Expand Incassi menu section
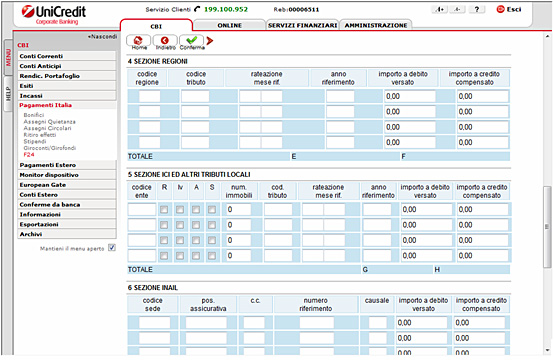 [67, 95]
